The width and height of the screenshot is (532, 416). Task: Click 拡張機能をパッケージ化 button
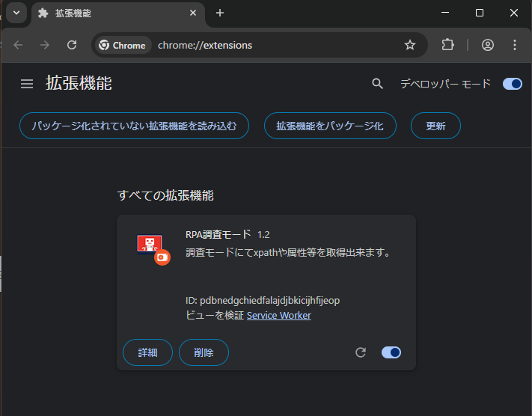pos(330,126)
